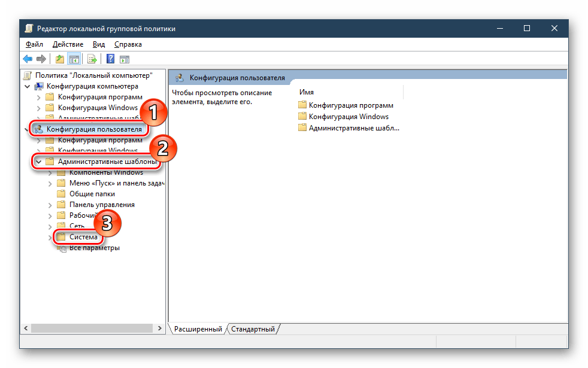588x368 pixels.
Task: Expand the 'Панель управления' folder arrow
Action: click(x=50, y=205)
